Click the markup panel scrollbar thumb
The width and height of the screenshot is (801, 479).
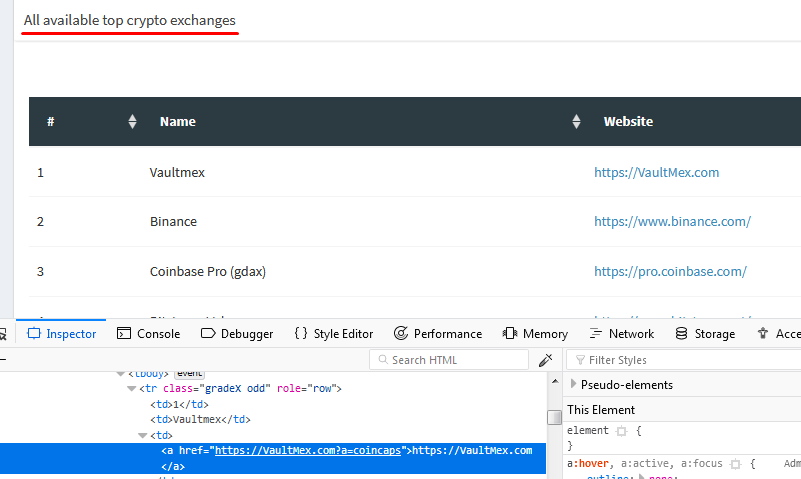click(x=554, y=417)
